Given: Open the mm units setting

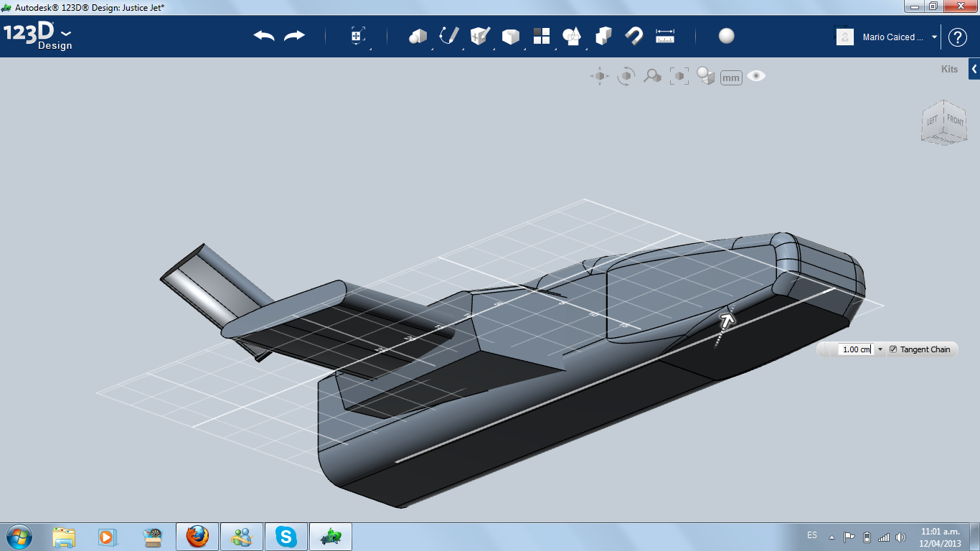Looking at the screenshot, I should [731, 77].
